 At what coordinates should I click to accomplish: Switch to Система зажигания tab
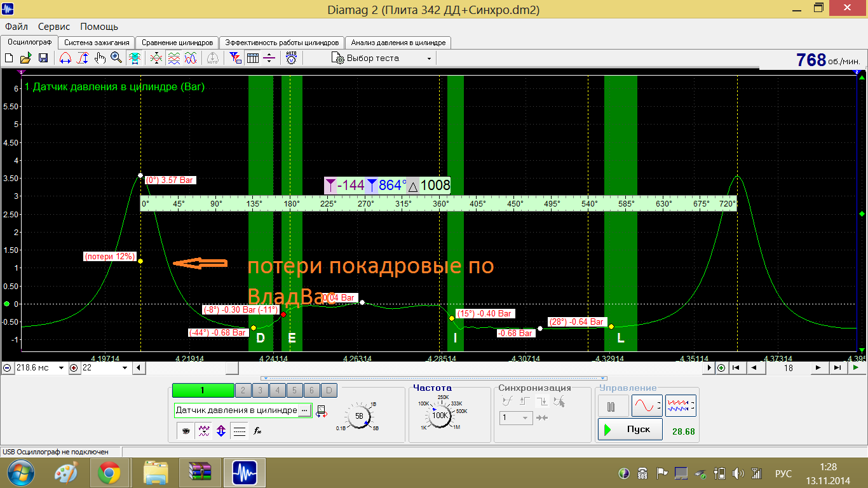tap(97, 43)
